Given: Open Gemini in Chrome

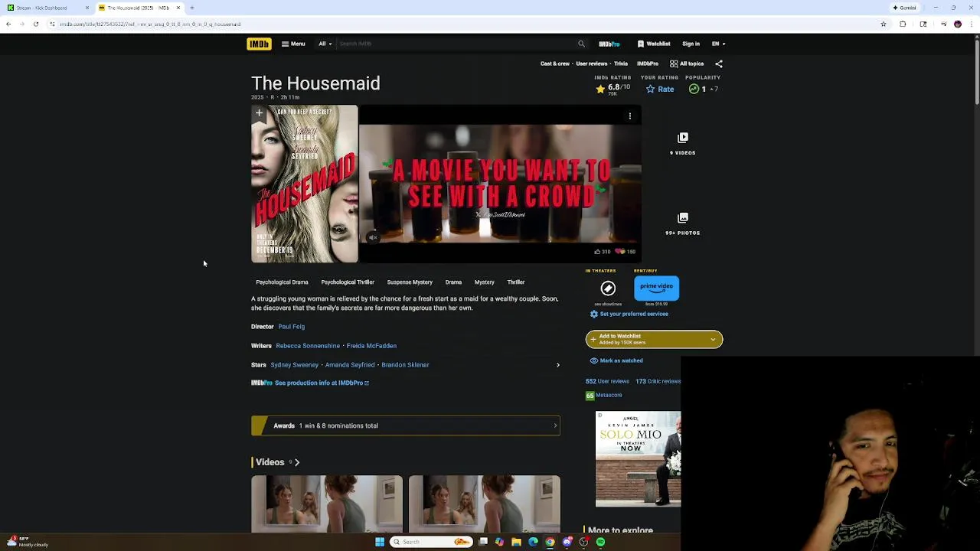Looking at the screenshot, I should click(904, 8).
